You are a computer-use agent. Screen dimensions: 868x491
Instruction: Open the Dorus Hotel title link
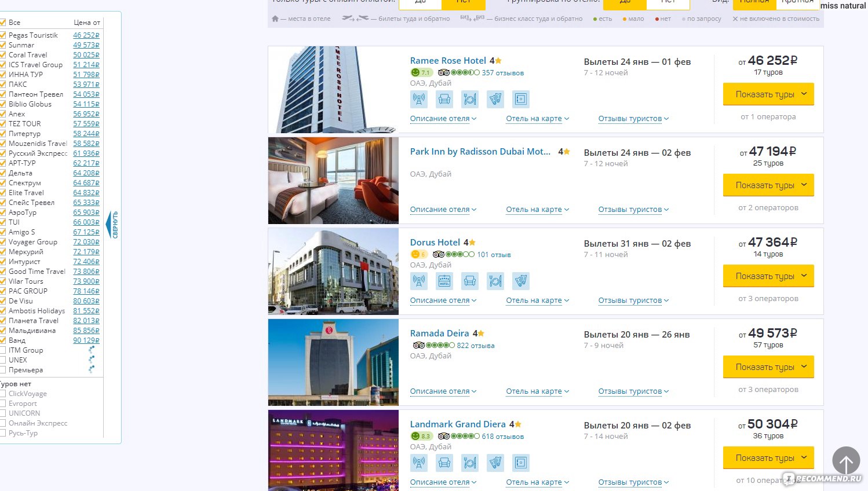435,242
